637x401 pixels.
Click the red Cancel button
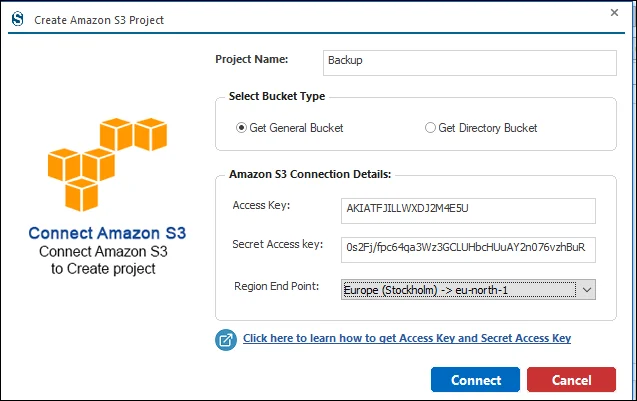[572, 380]
